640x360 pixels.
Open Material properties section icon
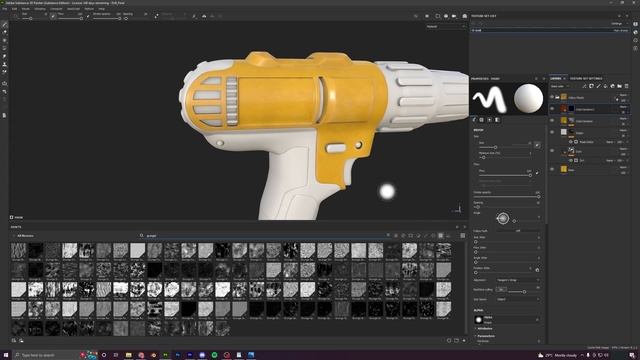[497, 120]
